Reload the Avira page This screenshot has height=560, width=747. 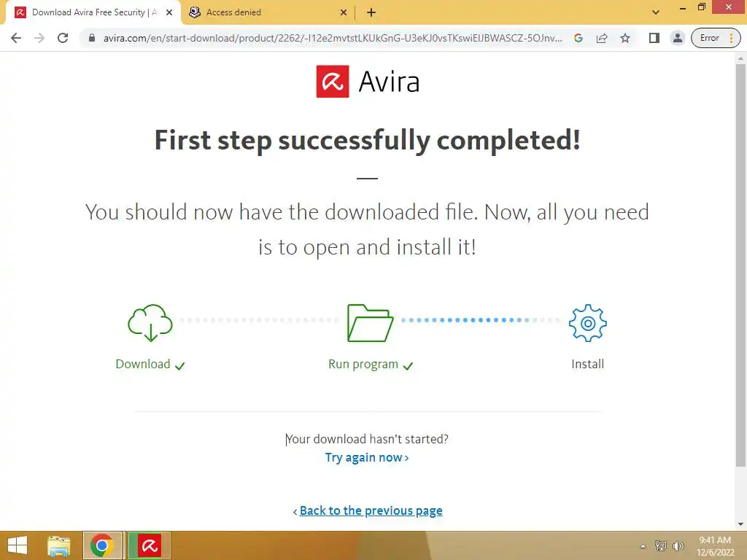(63, 38)
